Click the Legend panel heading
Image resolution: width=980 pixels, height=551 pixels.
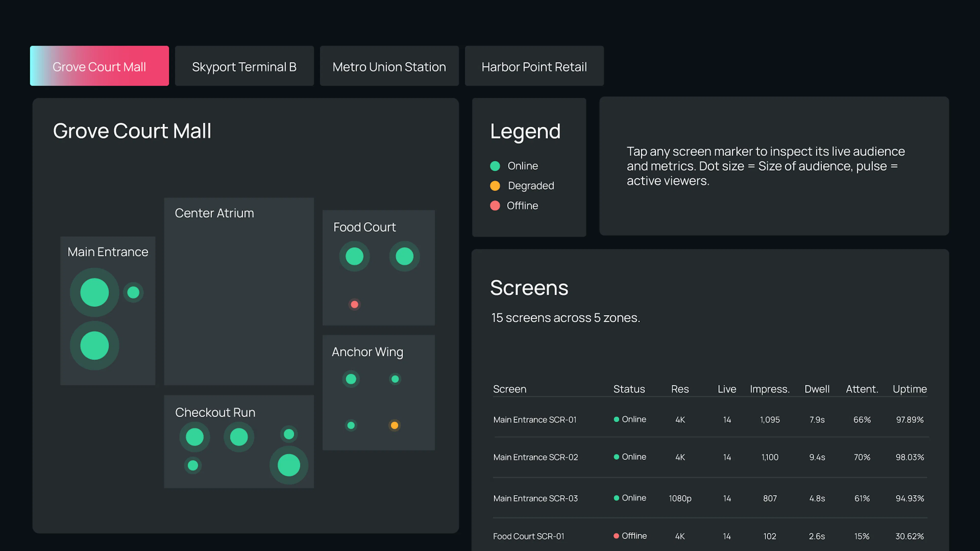[525, 132]
